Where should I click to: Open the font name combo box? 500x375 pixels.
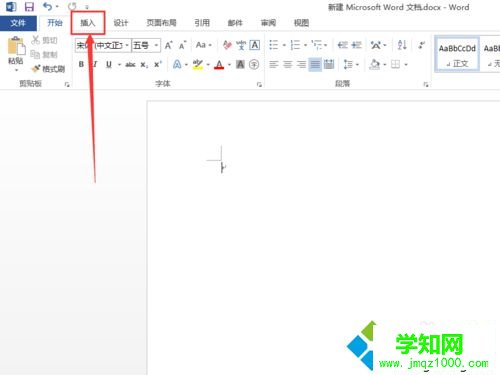coord(103,45)
